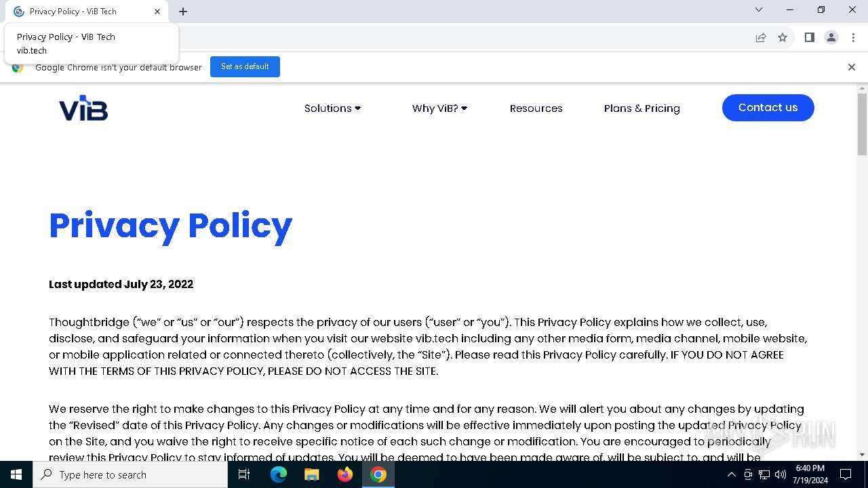Open Plans & Pricing page
The width and height of the screenshot is (868, 488).
pos(642,108)
